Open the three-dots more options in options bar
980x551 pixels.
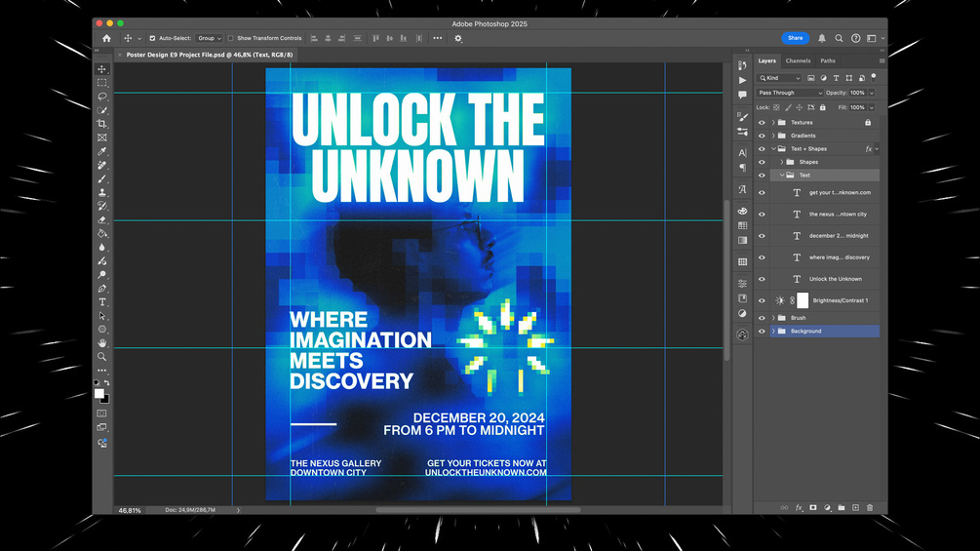point(438,38)
